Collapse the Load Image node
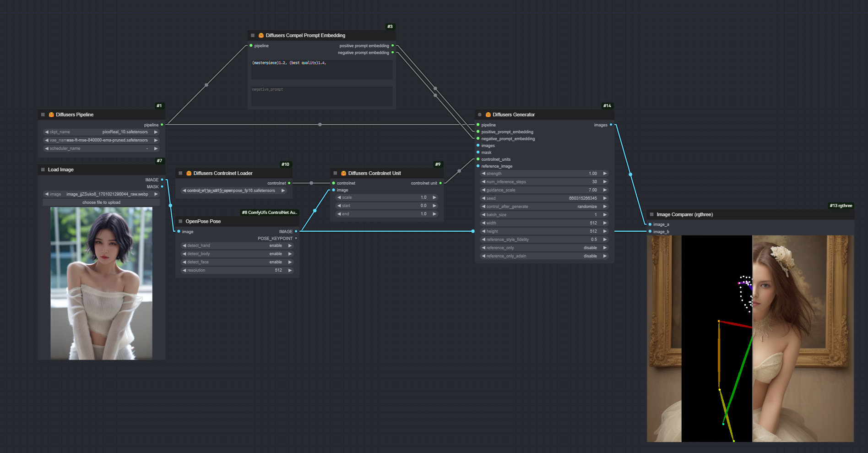Viewport: 868px width, 453px height. [43, 170]
